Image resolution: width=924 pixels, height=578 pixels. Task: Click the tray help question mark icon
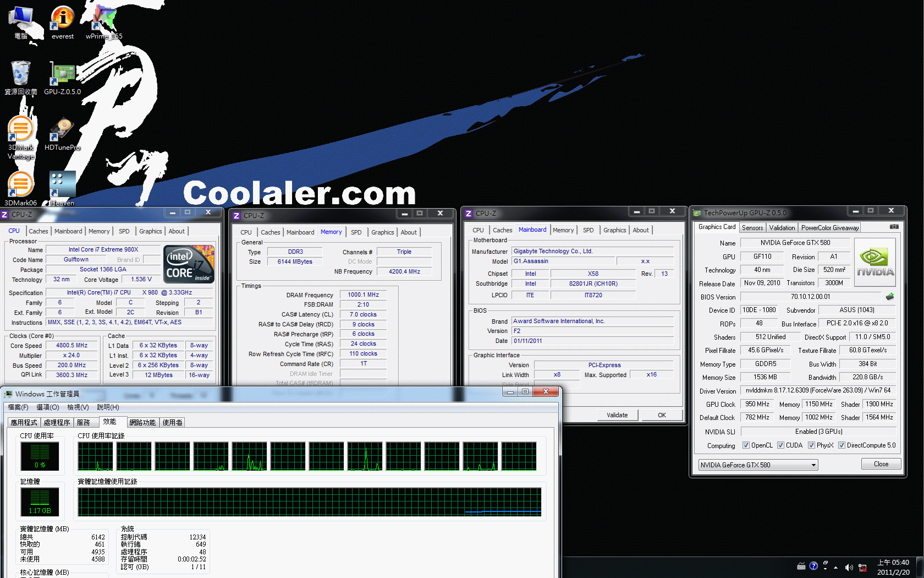coord(813,566)
